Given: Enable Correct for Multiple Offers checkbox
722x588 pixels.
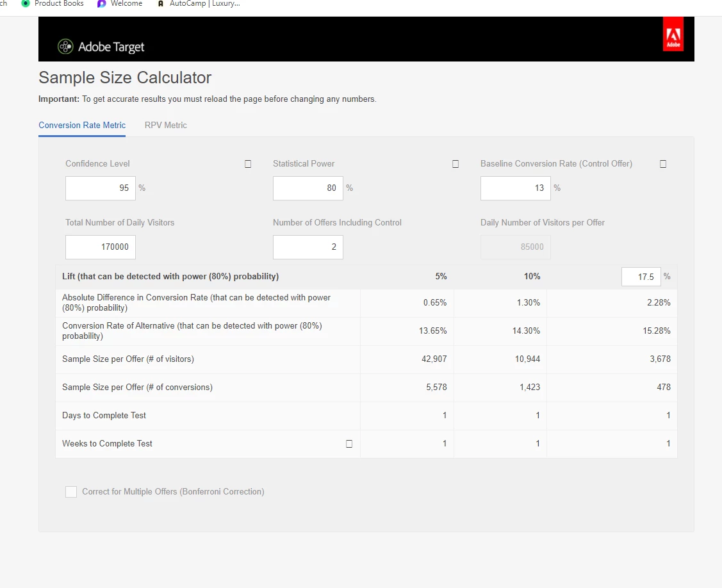Looking at the screenshot, I should pos(71,492).
